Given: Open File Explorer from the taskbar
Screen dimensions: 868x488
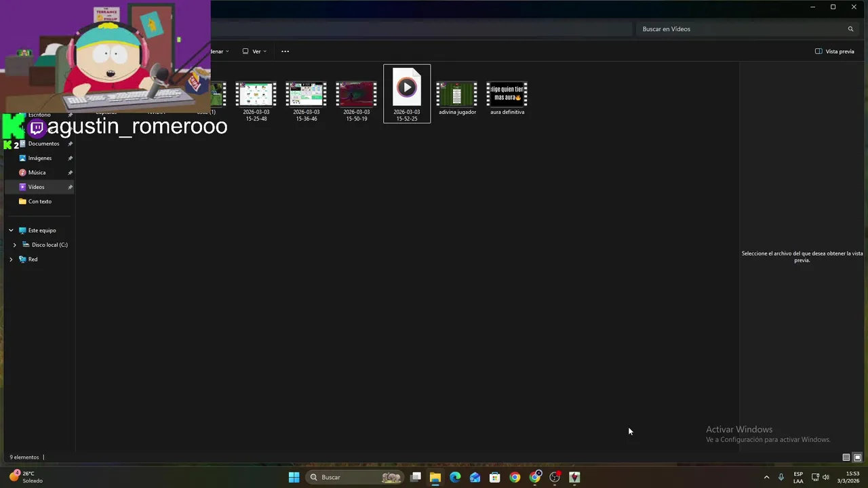Looking at the screenshot, I should coord(435,477).
